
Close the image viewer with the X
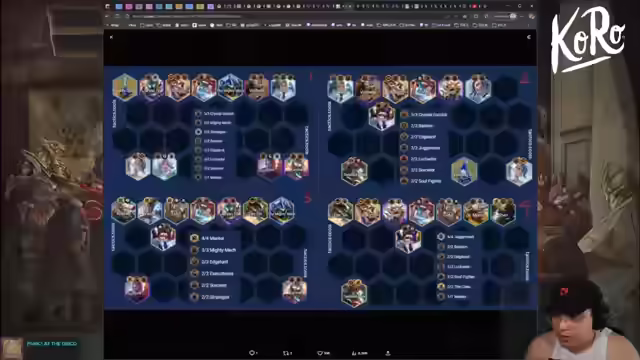click(x=111, y=37)
